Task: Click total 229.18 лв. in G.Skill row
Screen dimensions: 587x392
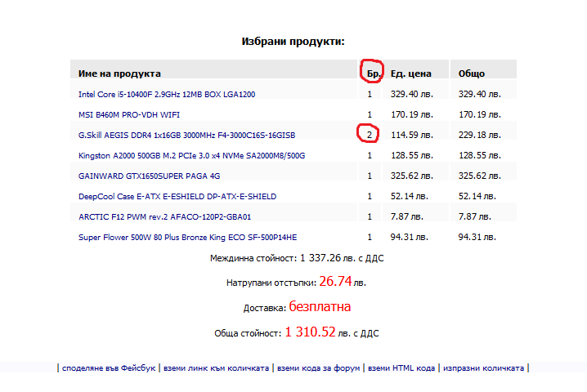Action: tap(480, 135)
